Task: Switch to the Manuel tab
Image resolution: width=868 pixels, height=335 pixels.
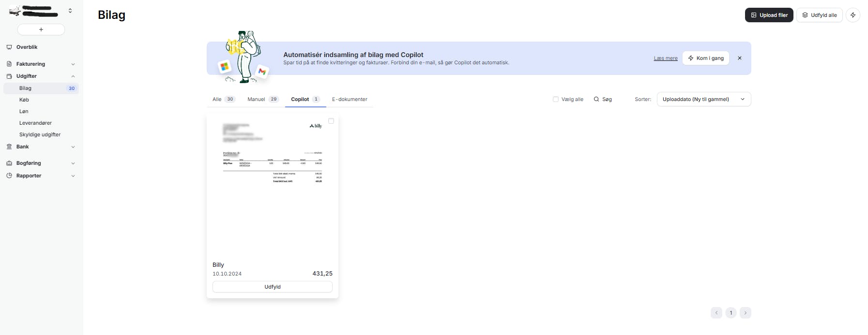Action: click(263, 99)
